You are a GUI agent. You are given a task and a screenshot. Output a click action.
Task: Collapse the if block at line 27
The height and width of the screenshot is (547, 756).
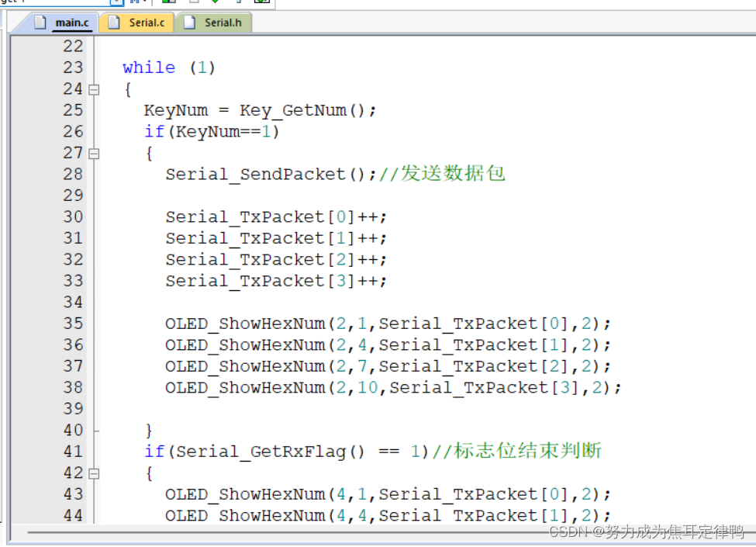pos(94,154)
